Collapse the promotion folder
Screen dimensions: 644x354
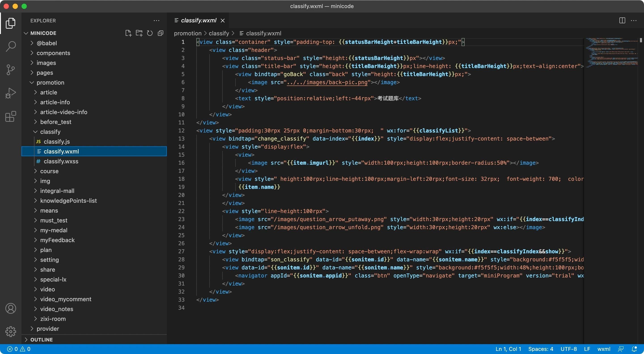click(50, 83)
